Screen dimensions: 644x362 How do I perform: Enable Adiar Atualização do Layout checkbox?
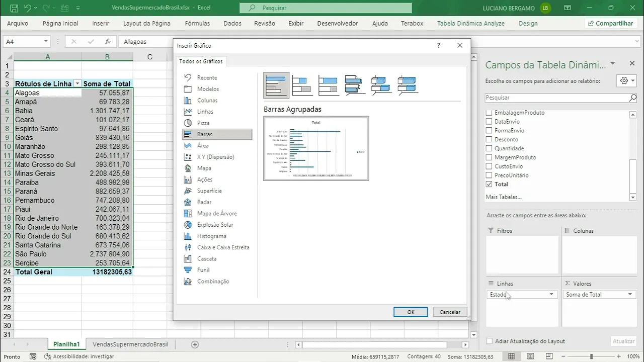[489, 341]
